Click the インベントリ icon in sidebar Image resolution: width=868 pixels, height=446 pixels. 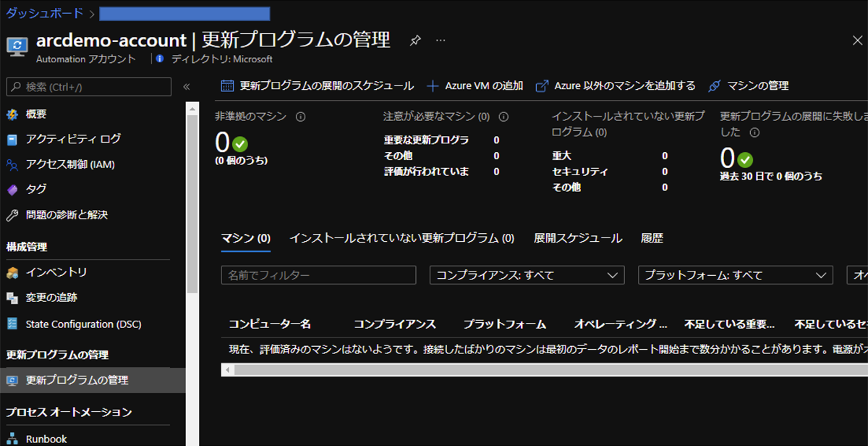click(x=12, y=272)
